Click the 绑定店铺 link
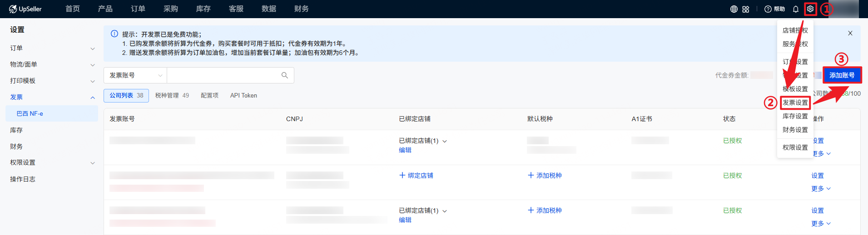This screenshot has width=868, height=235. 416,176
